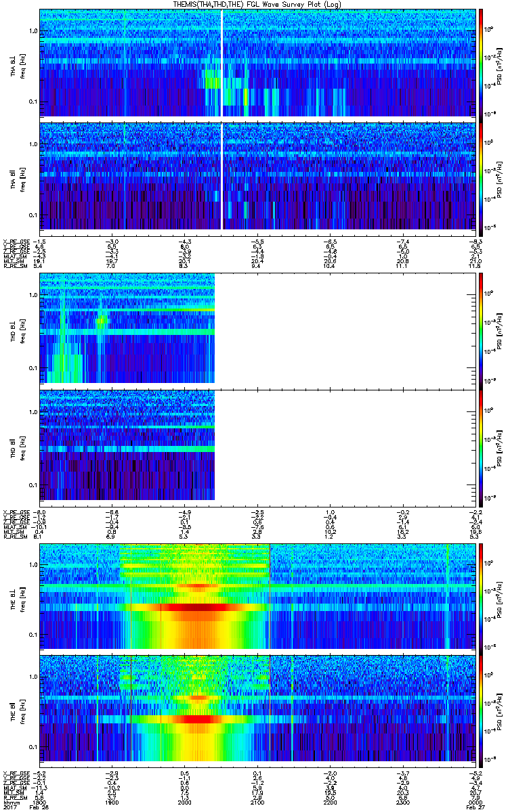Click the 1900 time tick label
Viewport: 508px width, 812px height.
click(x=112, y=803)
